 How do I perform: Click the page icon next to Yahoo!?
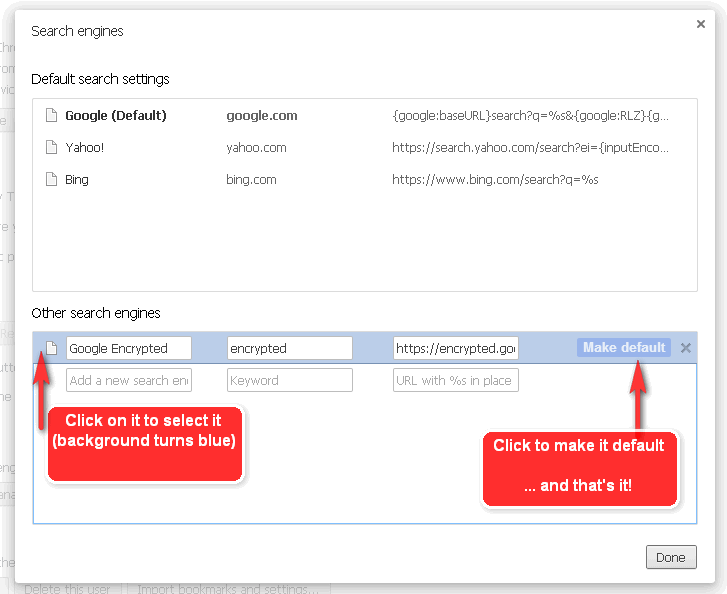(x=52, y=148)
